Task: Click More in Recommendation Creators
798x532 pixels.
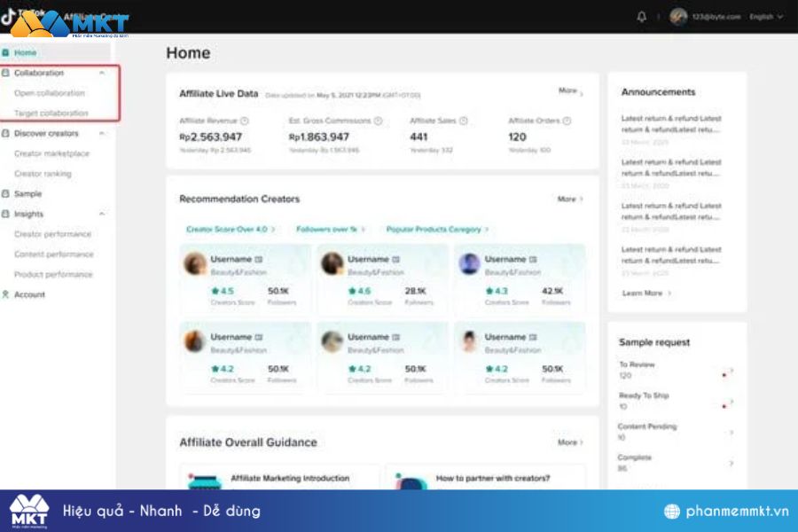Action: 570,199
